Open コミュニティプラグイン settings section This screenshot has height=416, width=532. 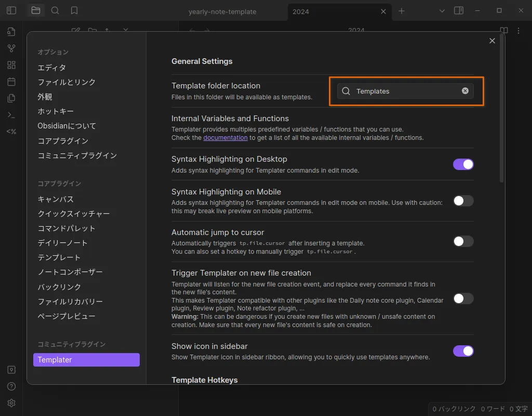(77, 155)
